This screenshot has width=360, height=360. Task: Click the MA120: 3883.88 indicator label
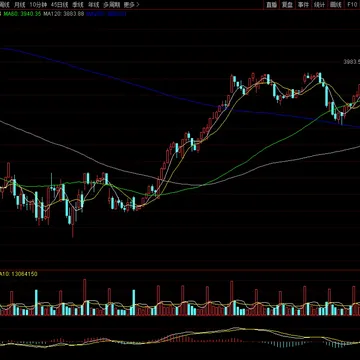(x=64, y=14)
